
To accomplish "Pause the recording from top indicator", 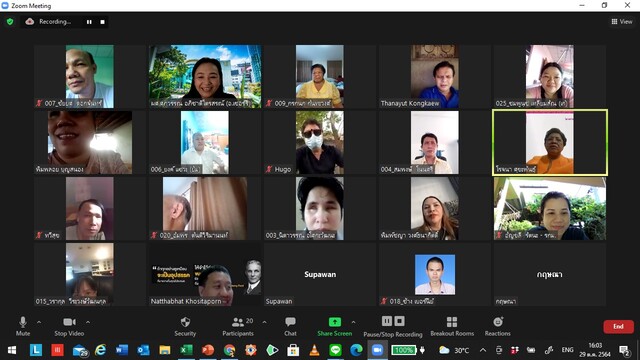I will (89, 22).
